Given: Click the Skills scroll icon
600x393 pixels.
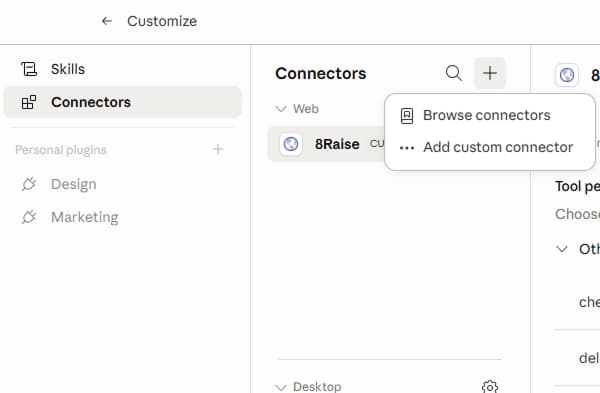Looking at the screenshot, I should [29, 69].
